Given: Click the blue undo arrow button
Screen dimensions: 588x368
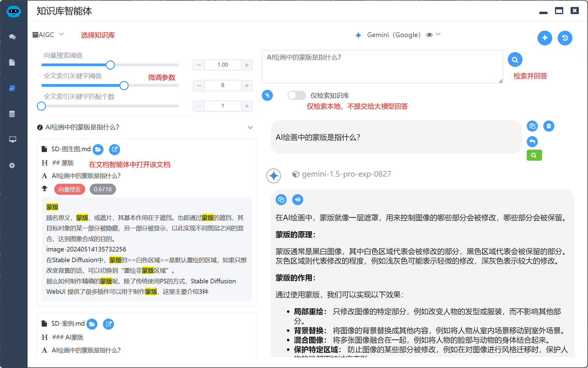Looking at the screenshot, I should (x=532, y=141).
